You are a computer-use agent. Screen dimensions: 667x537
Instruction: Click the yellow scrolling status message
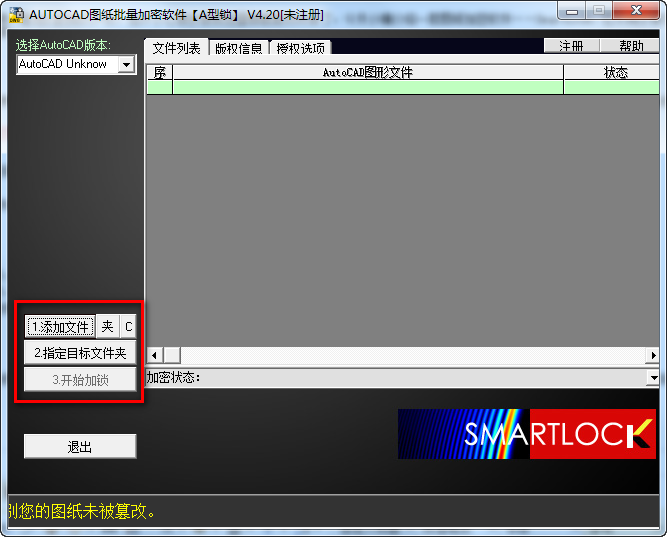(82, 511)
